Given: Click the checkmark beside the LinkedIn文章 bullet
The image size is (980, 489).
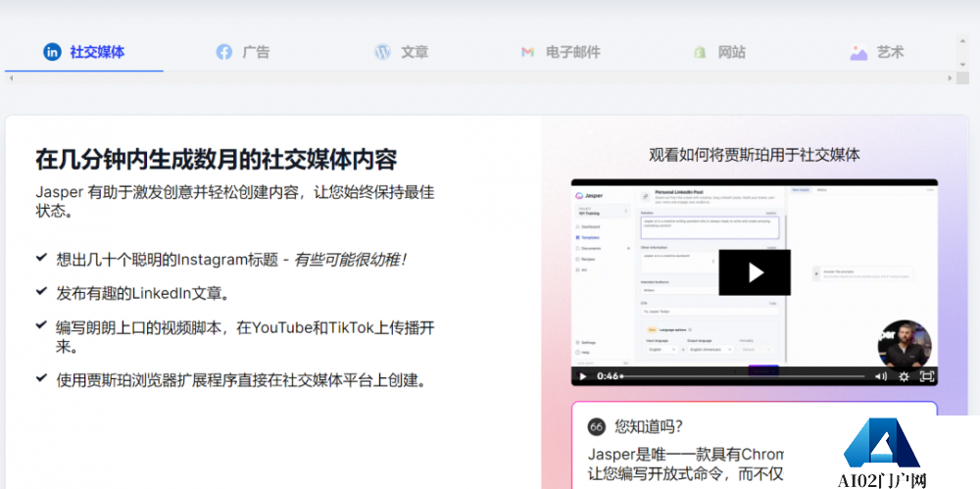Looking at the screenshot, I should click(x=41, y=291).
